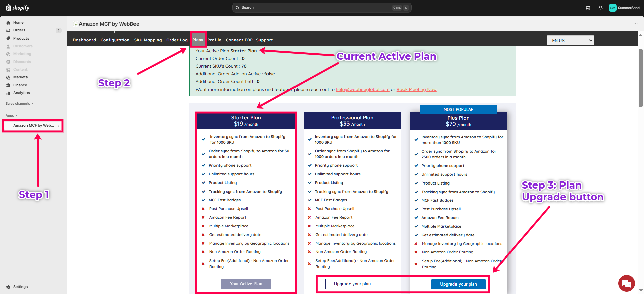The width and height of the screenshot is (644, 294).
Task: Open the Configuration tab
Action: coord(115,40)
